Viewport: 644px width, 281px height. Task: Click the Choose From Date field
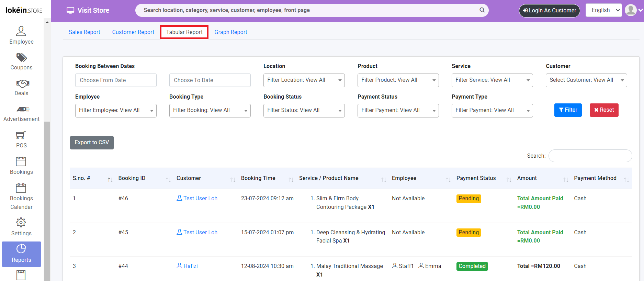[x=116, y=80]
